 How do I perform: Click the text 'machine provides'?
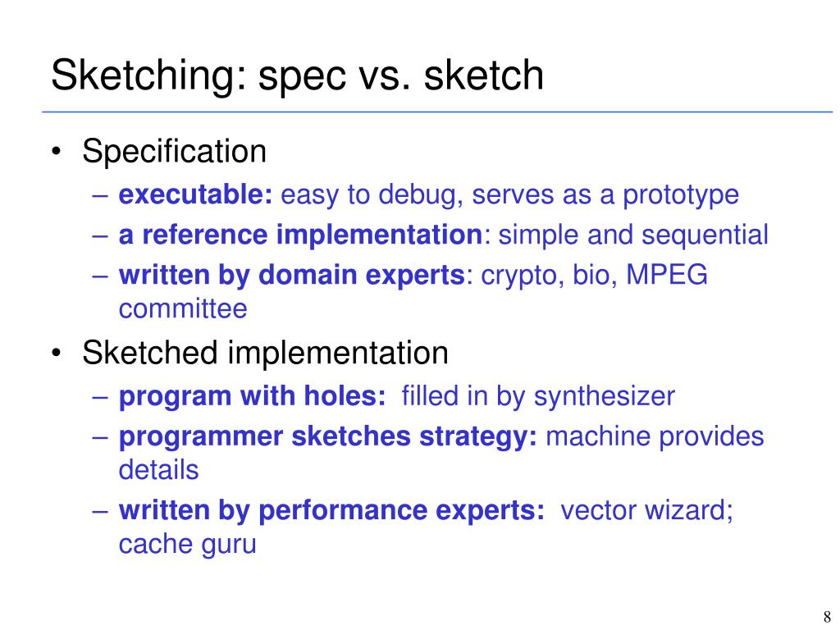[655, 436]
